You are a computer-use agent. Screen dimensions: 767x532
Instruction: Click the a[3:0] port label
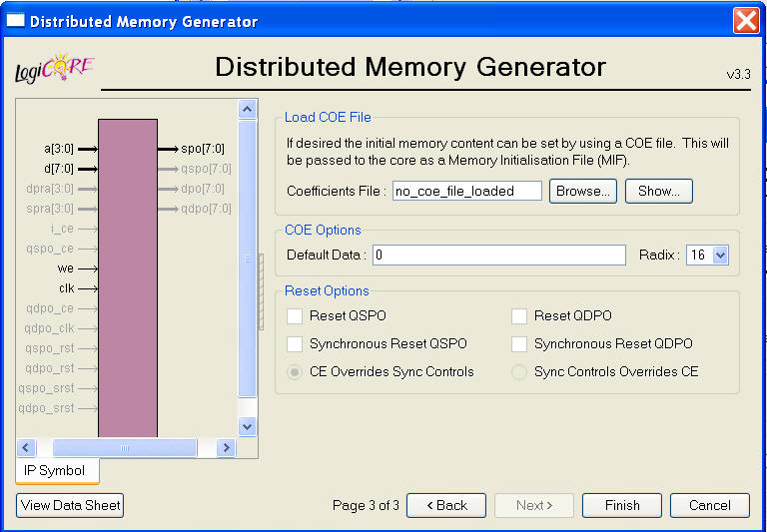[59, 149]
